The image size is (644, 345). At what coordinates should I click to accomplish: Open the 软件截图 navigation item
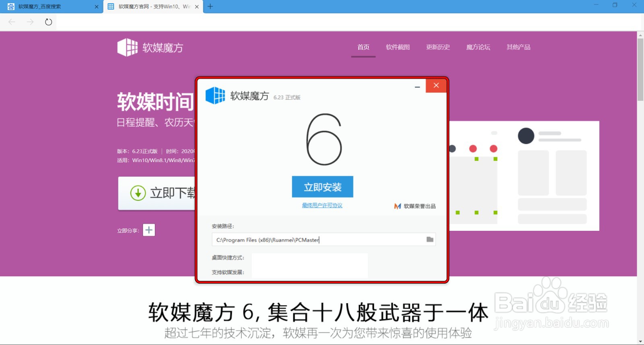[x=398, y=47]
